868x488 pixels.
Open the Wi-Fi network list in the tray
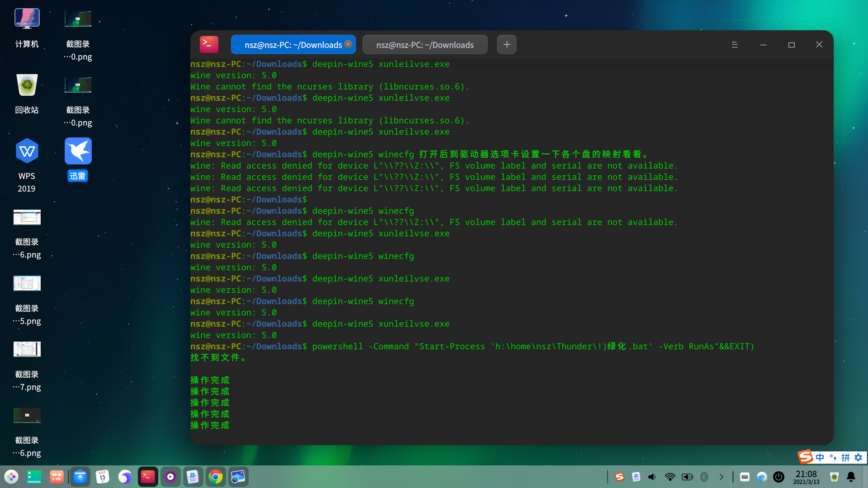click(670, 477)
